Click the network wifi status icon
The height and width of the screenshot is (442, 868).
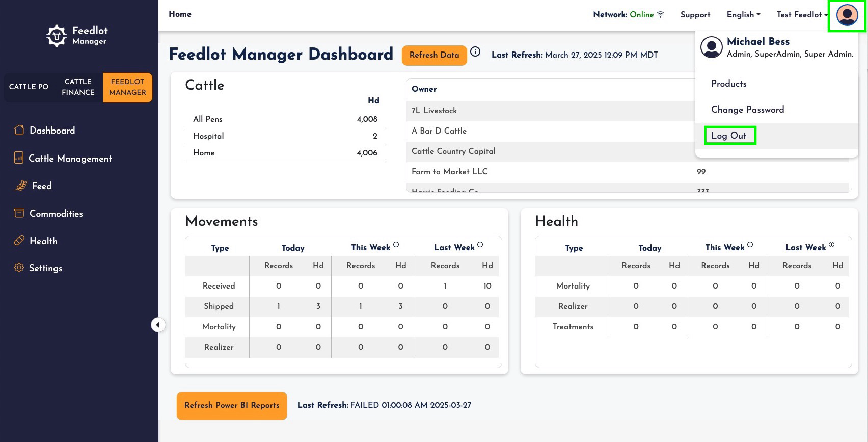click(660, 14)
